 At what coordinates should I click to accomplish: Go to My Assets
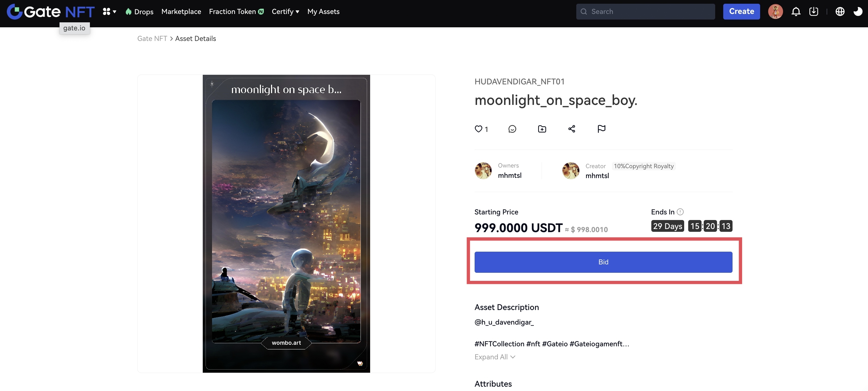323,11
